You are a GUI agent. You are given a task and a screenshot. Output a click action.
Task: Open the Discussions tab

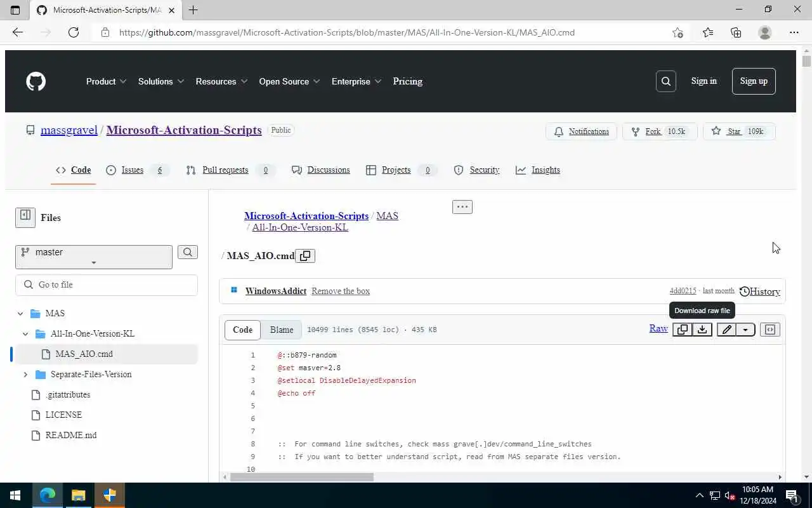click(x=321, y=170)
